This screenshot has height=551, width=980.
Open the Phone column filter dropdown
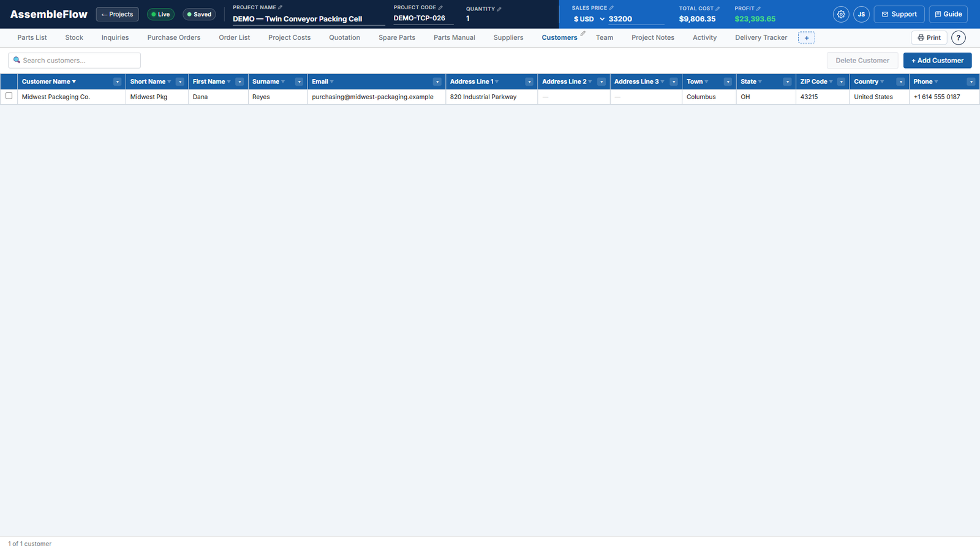click(971, 82)
